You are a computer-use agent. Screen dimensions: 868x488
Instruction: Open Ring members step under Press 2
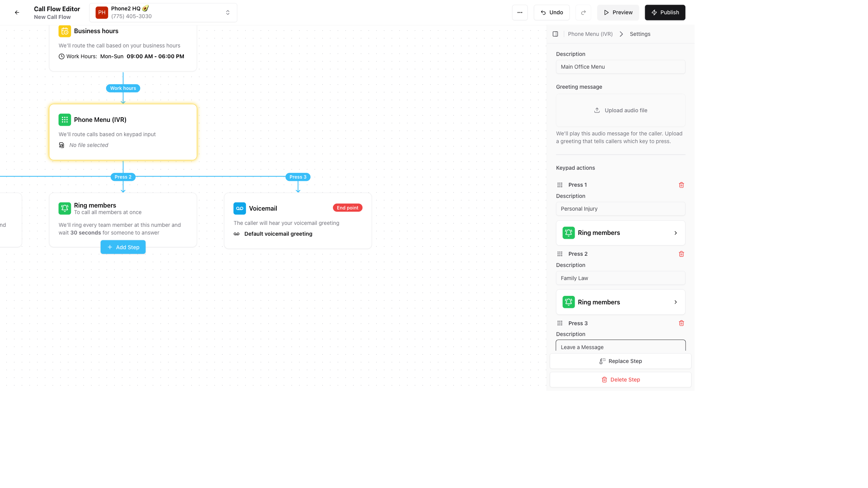(x=621, y=302)
